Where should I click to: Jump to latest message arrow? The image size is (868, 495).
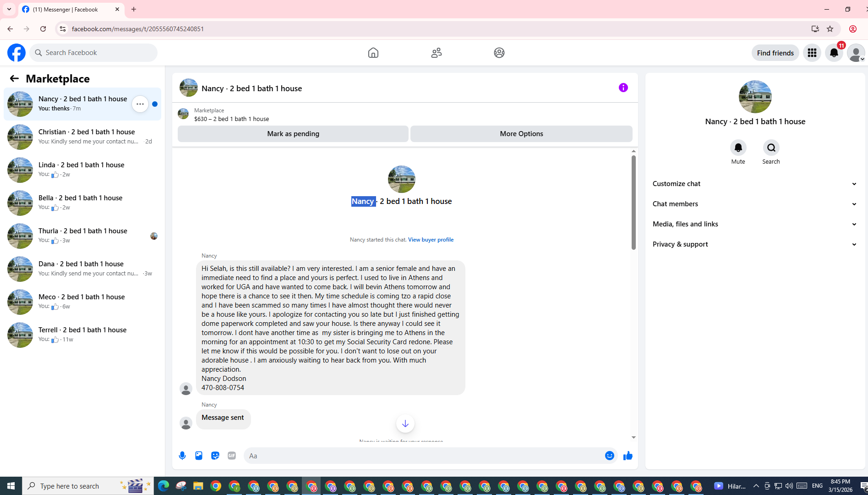[x=405, y=423]
